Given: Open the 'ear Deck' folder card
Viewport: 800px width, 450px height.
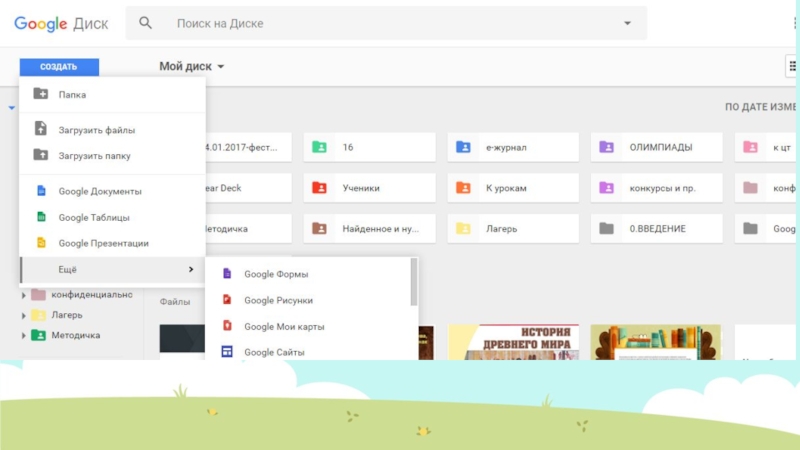Looking at the screenshot, I should pyautogui.click(x=248, y=188).
